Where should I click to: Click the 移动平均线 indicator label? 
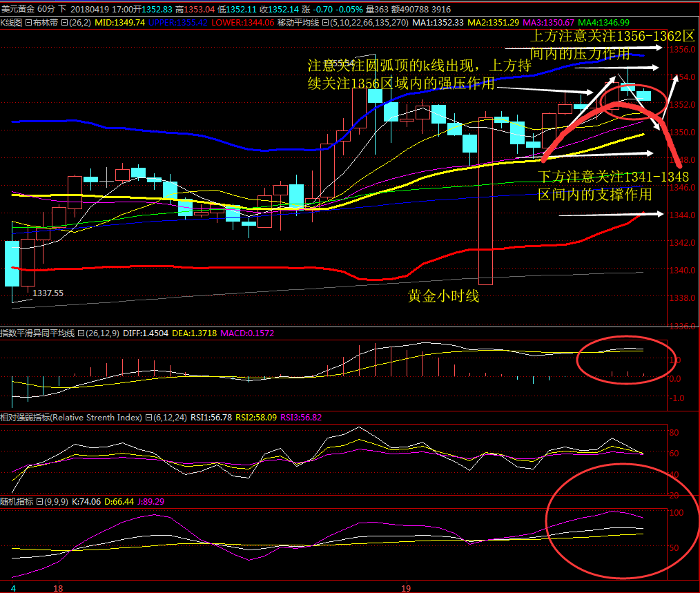click(x=297, y=23)
